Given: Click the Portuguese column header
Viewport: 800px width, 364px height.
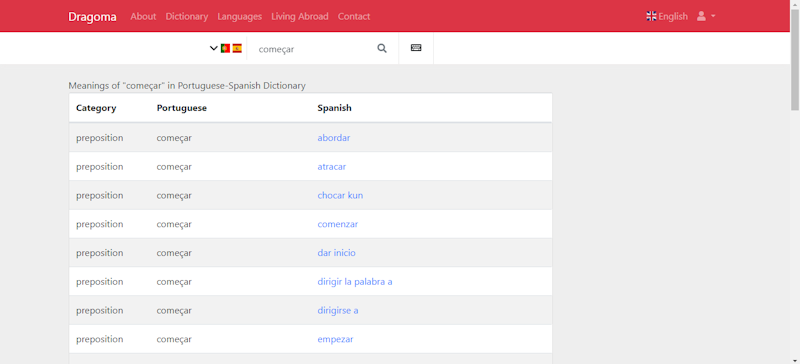Looking at the screenshot, I should coord(182,108).
